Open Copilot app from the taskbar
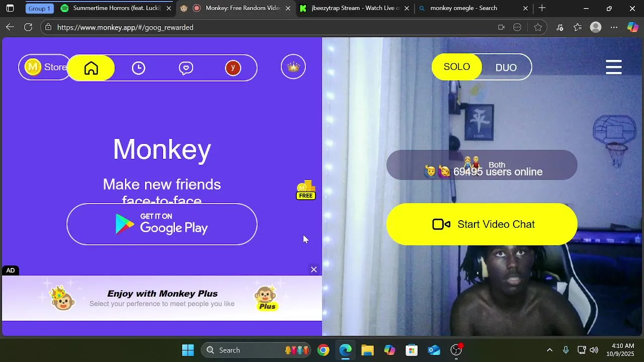Image resolution: width=644 pixels, height=362 pixels. 389,350
